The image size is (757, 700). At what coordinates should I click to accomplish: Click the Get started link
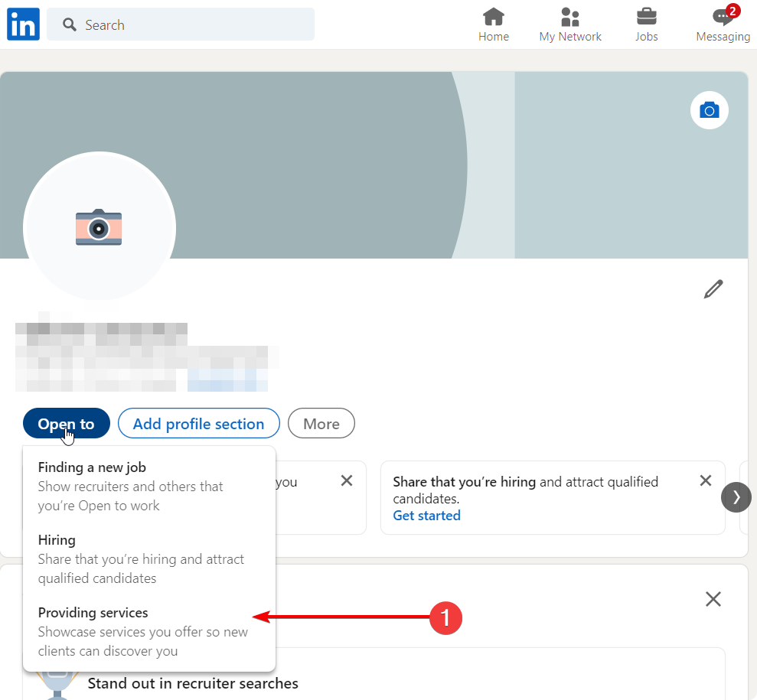(426, 516)
